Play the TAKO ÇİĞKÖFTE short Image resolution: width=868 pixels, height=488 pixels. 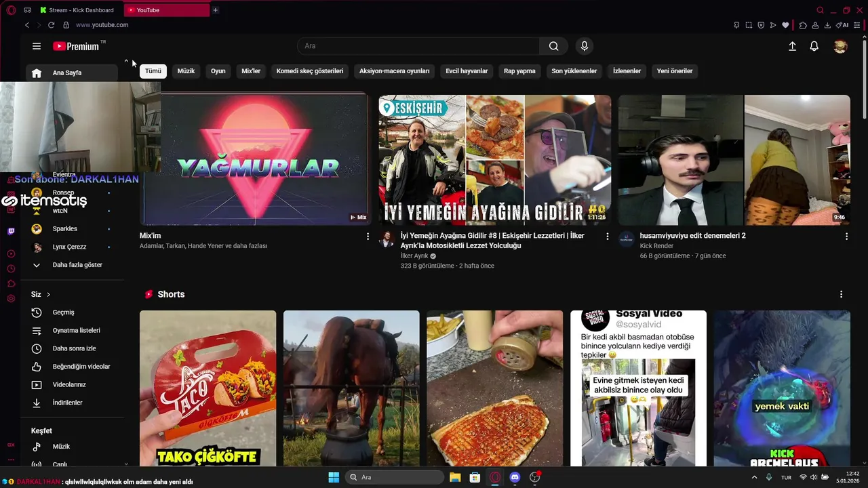[208, 388]
